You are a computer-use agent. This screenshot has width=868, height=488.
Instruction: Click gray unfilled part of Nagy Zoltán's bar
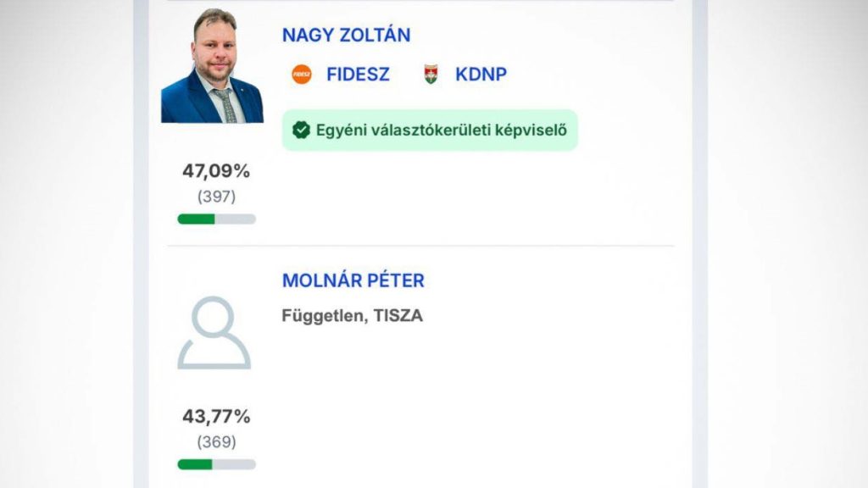pos(235,219)
